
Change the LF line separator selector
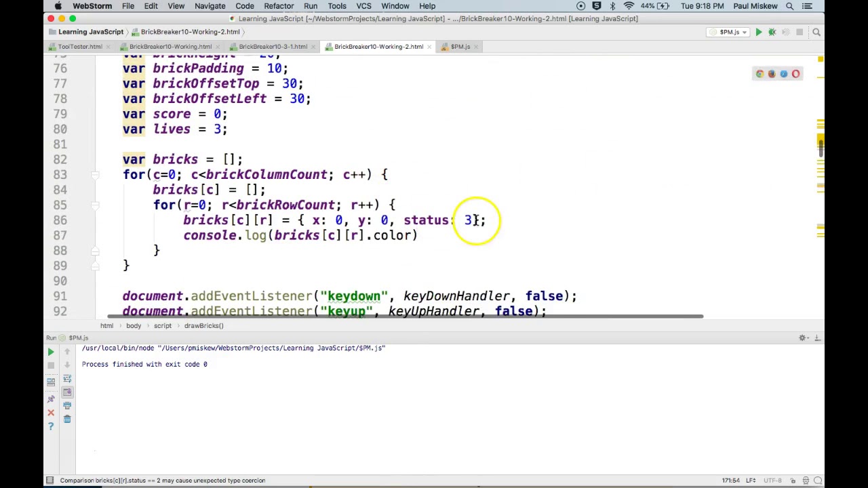point(752,481)
